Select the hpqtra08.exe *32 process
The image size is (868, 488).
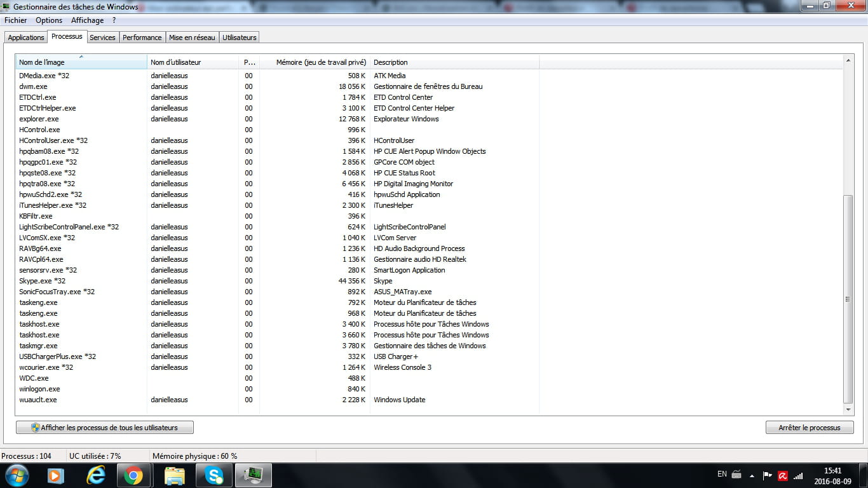[x=277, y=184]
